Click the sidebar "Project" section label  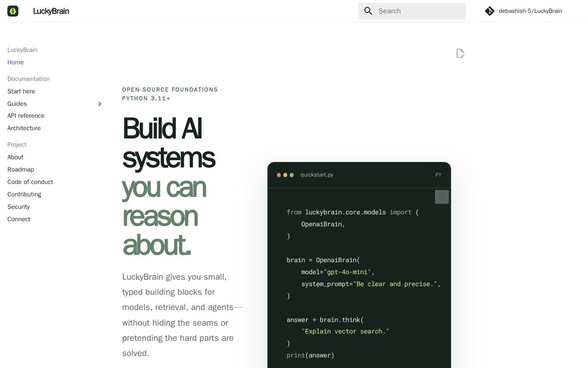click(x=17, y=145)
